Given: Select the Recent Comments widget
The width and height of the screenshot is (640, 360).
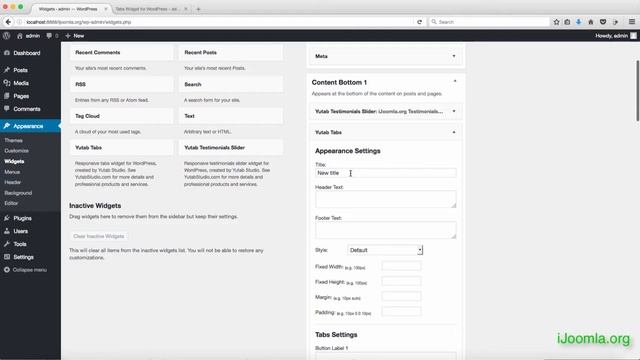Looking at the screenshot, I should (122, 53).
